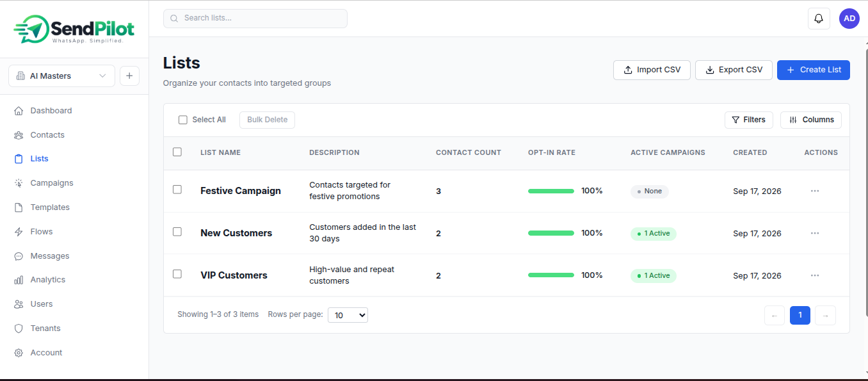This screenshot has height=381, width=868.
Task: Select page 1 in pagination
Action: pyautogui.click(x=800, y=315)
